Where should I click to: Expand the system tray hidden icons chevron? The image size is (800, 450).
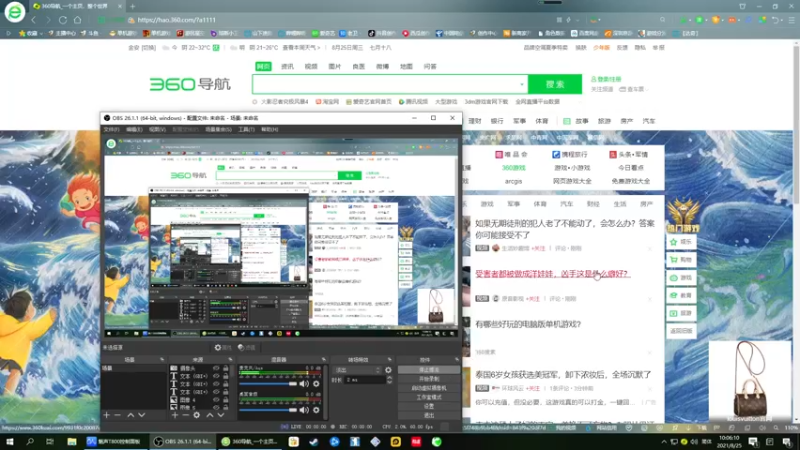pos(664,442)
